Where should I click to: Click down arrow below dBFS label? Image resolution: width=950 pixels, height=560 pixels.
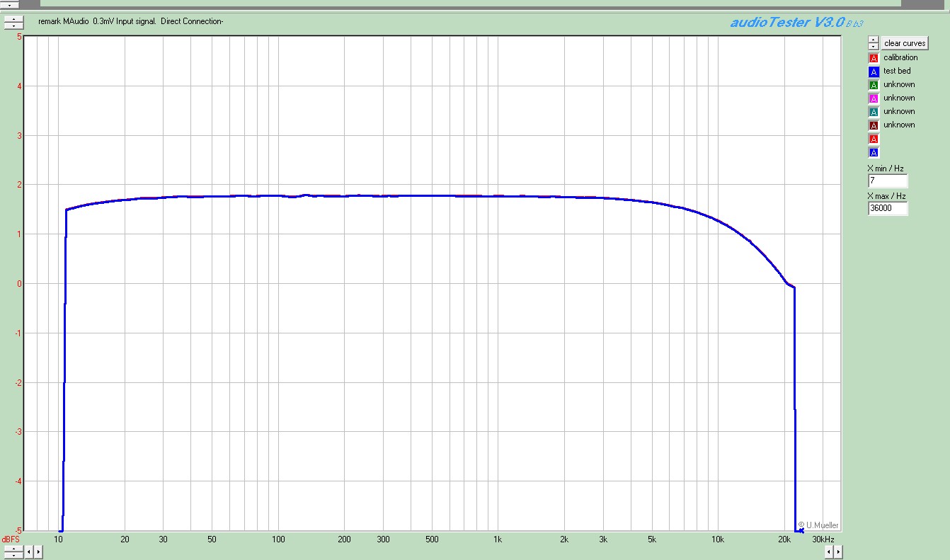[13, 556]
